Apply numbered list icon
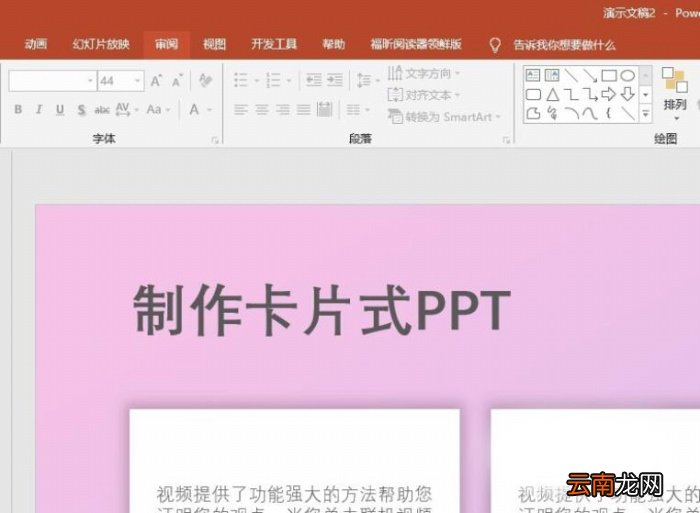 tap(273, 81)
